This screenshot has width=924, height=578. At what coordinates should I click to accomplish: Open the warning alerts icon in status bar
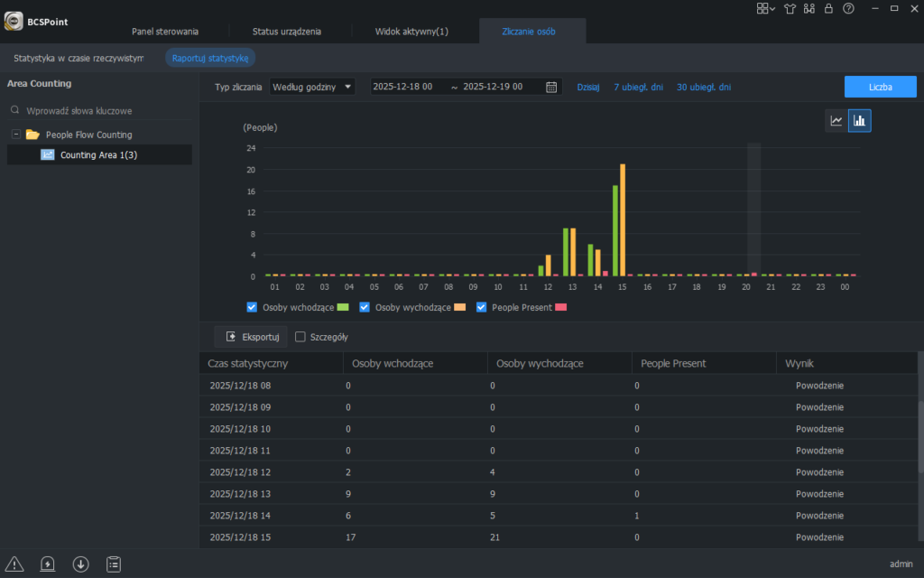(x=15, y=564)
